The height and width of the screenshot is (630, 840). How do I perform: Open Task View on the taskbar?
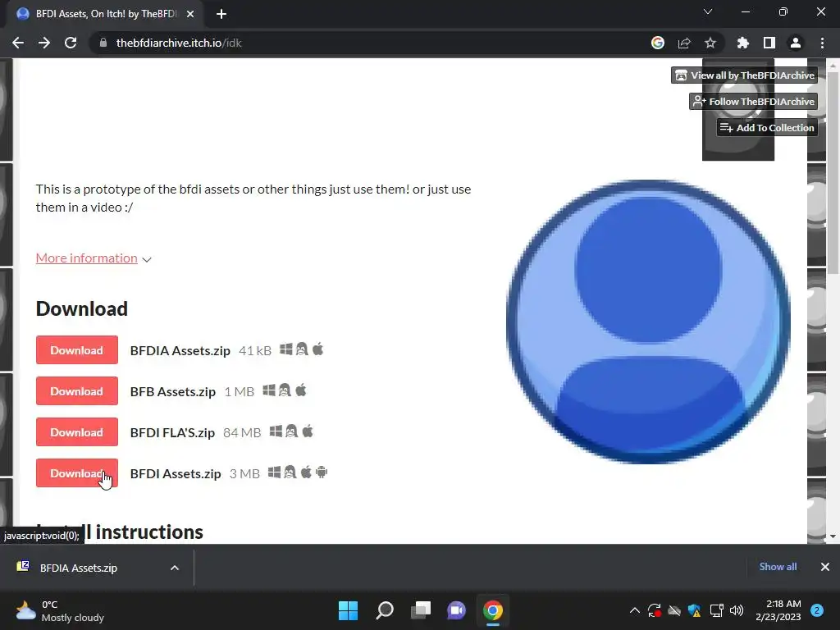[x=421, y=610]
